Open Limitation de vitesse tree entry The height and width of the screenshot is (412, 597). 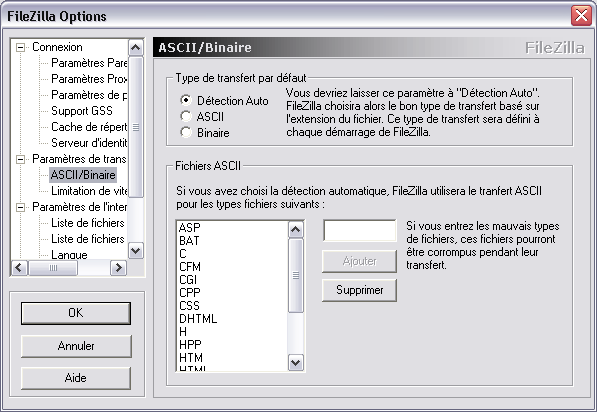[x=89, y=191]
